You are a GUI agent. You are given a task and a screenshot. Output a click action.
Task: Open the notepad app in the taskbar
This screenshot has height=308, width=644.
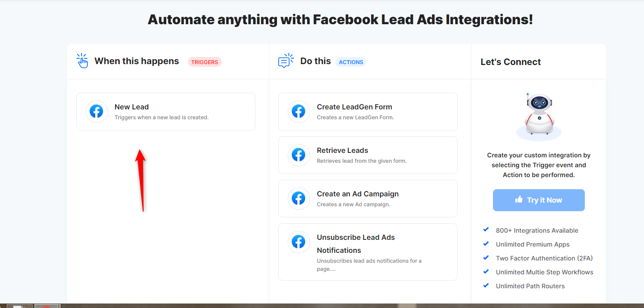20,306
